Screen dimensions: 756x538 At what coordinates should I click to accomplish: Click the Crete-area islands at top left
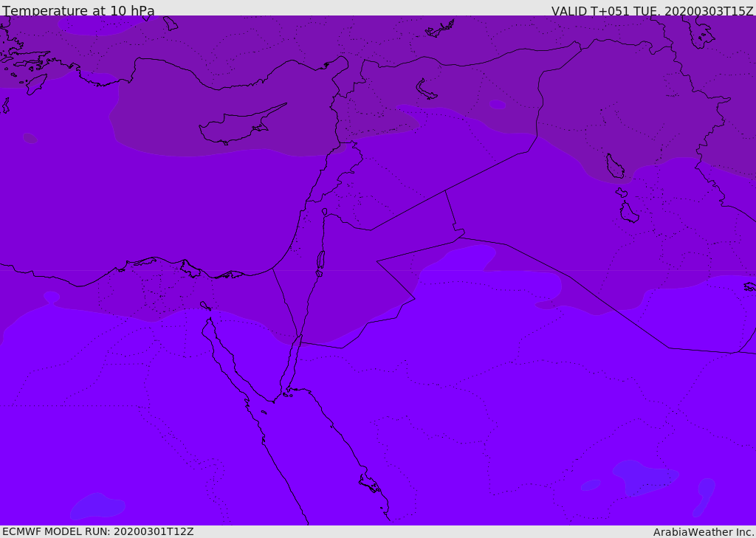(x=28, y=67)
